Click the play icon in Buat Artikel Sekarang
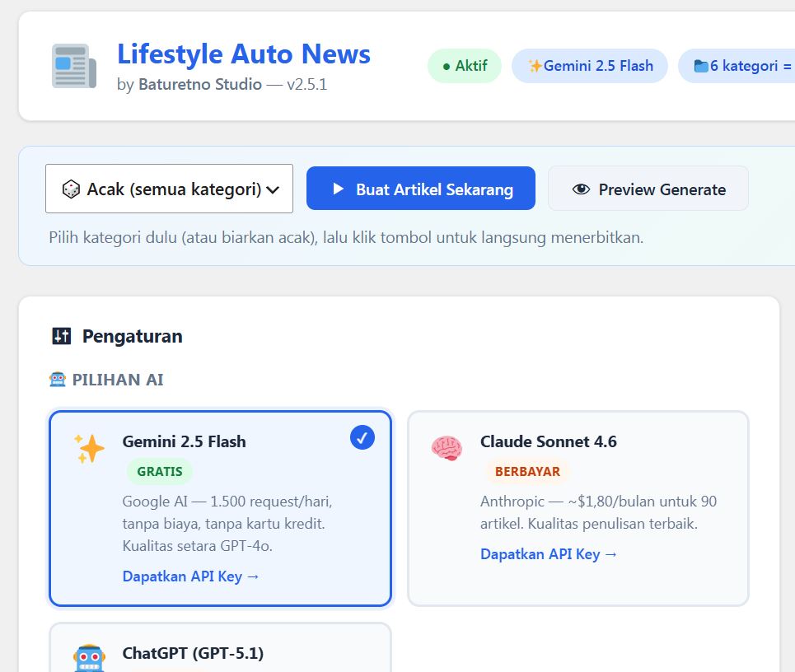The width and height of the screenshot is (795, 672). (338, 189)
